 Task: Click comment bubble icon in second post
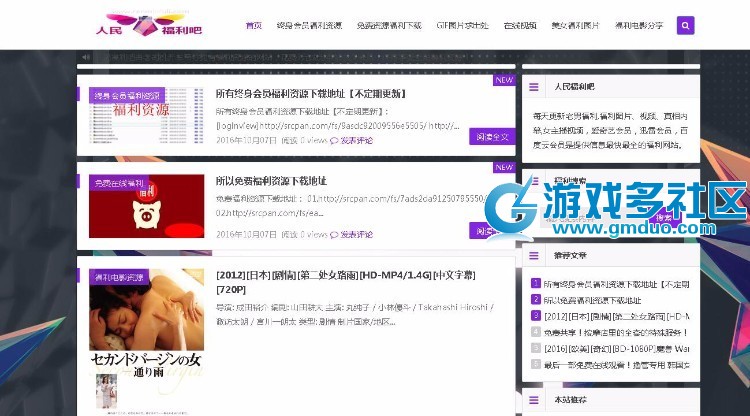pos(334,235)
